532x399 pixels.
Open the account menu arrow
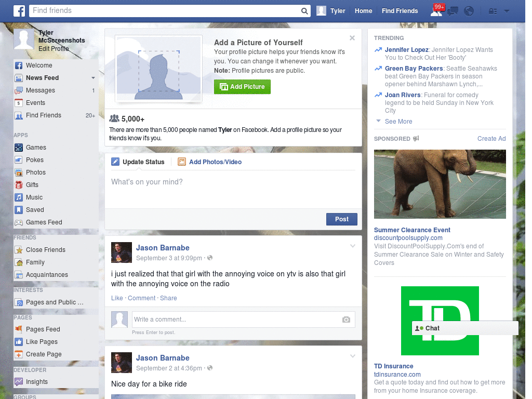(507, 11)
